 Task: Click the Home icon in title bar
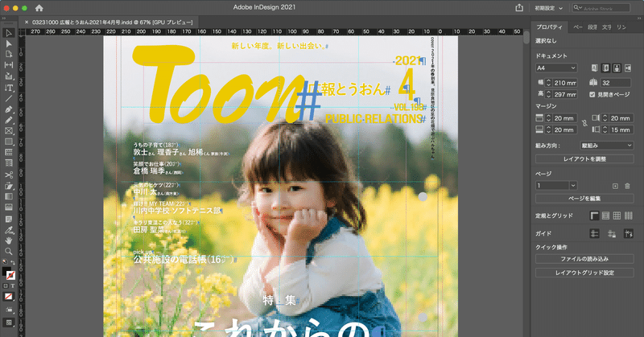(39, 8)
